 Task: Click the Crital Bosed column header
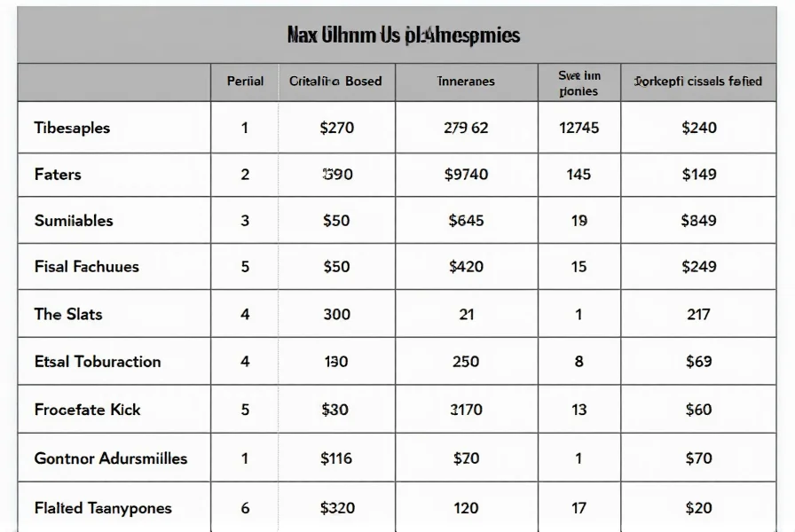pyautogui.click(x=335, y=82)
